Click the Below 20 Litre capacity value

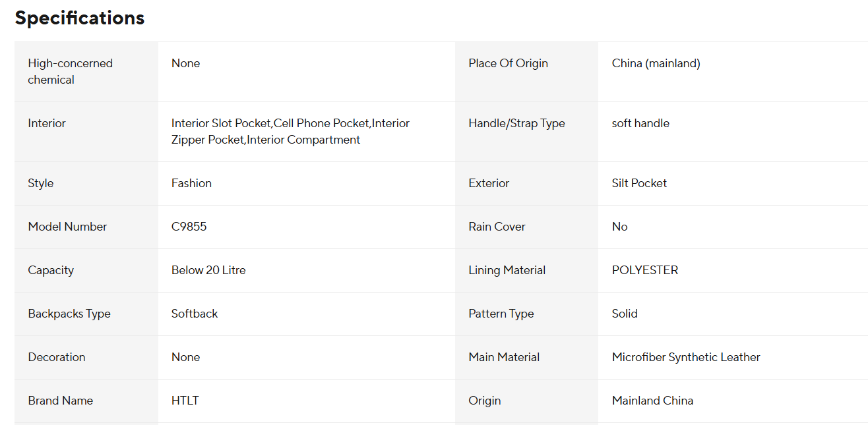pos(208,270)
